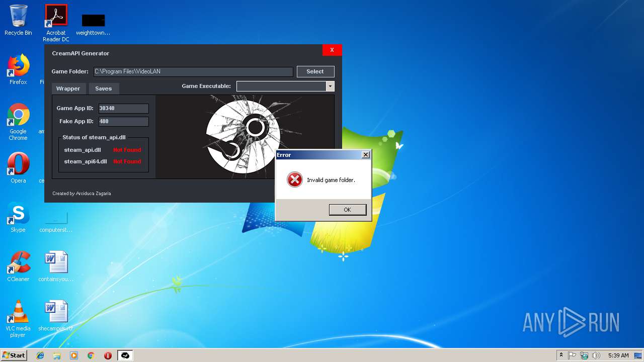Click CreamAPI Generator taskbar button
The image size is (644, 362).
(x=125, y=355)
